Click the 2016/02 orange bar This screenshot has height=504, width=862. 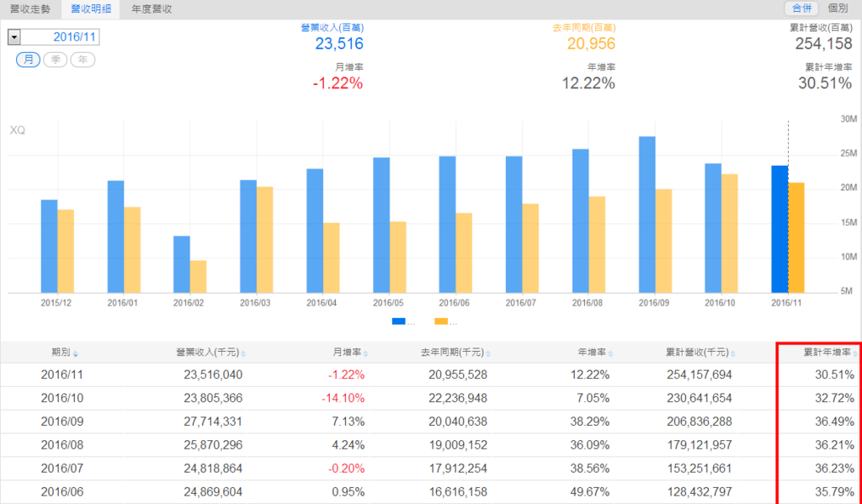(199, 277)
